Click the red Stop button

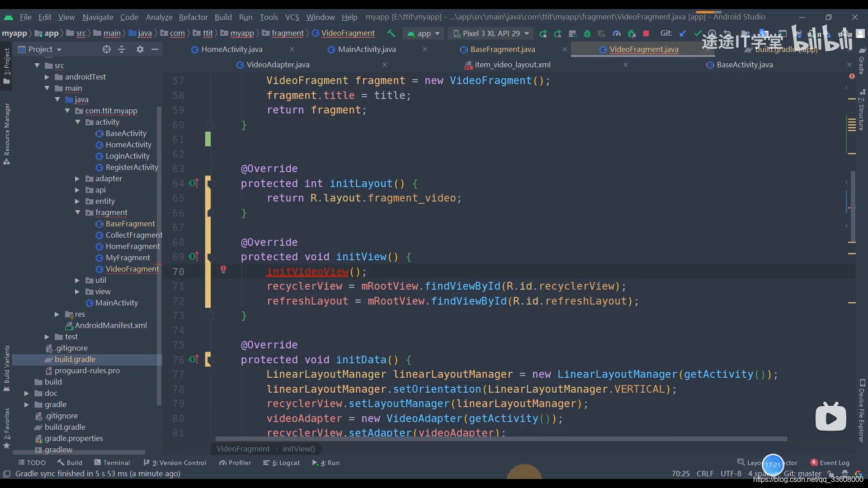tap(646, 33)
